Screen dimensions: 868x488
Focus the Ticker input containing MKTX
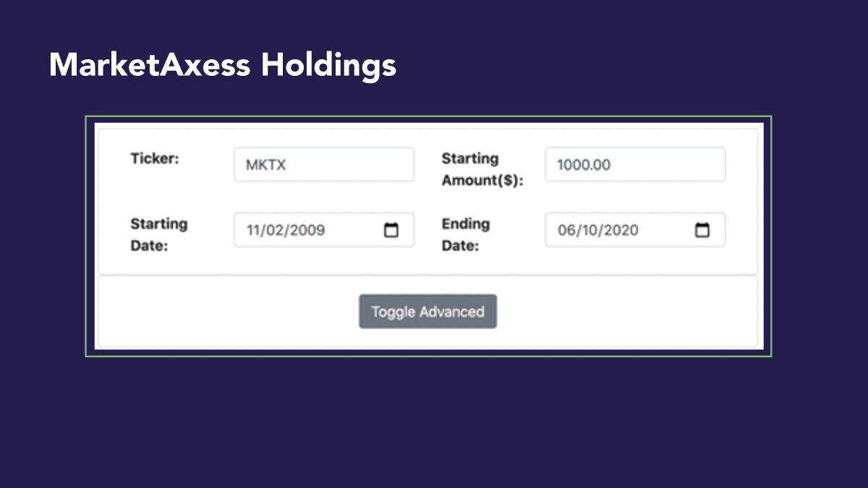tap(324, 165)
